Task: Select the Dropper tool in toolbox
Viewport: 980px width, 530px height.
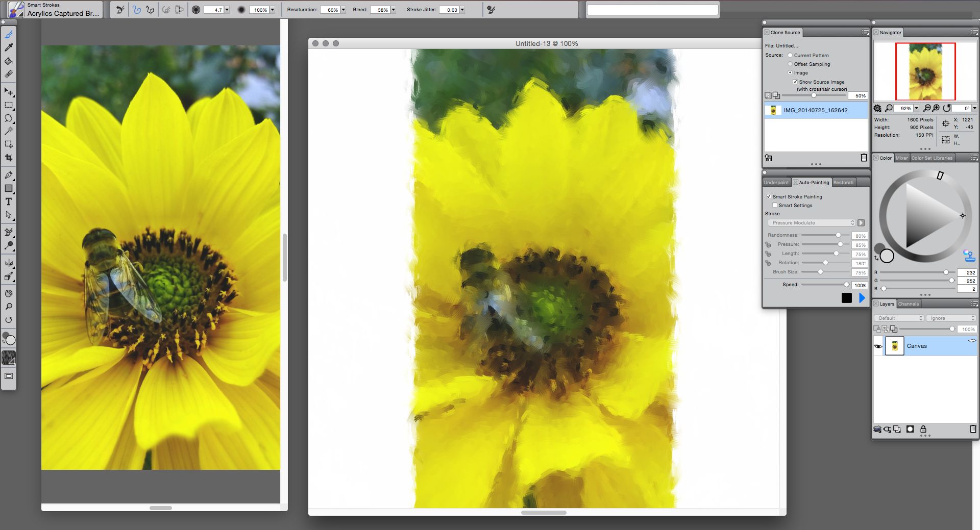Action: pos(9,47)
